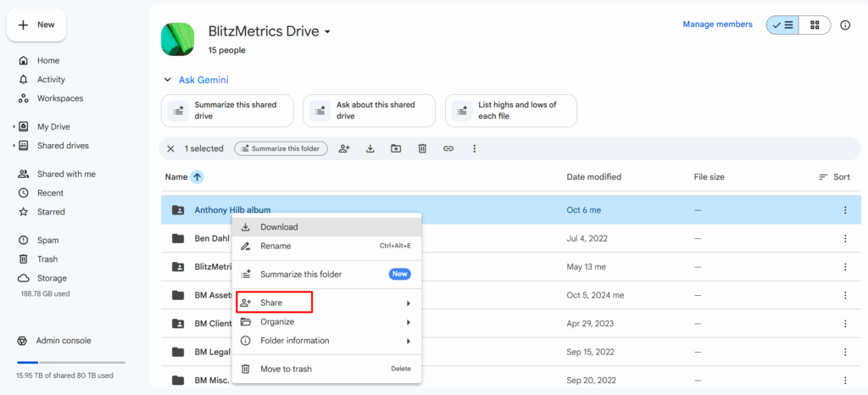Toggle Name column sort direction arrow
Image resolution: width=868 pixels, height=395 pixels.
click(x=197, y=177)
